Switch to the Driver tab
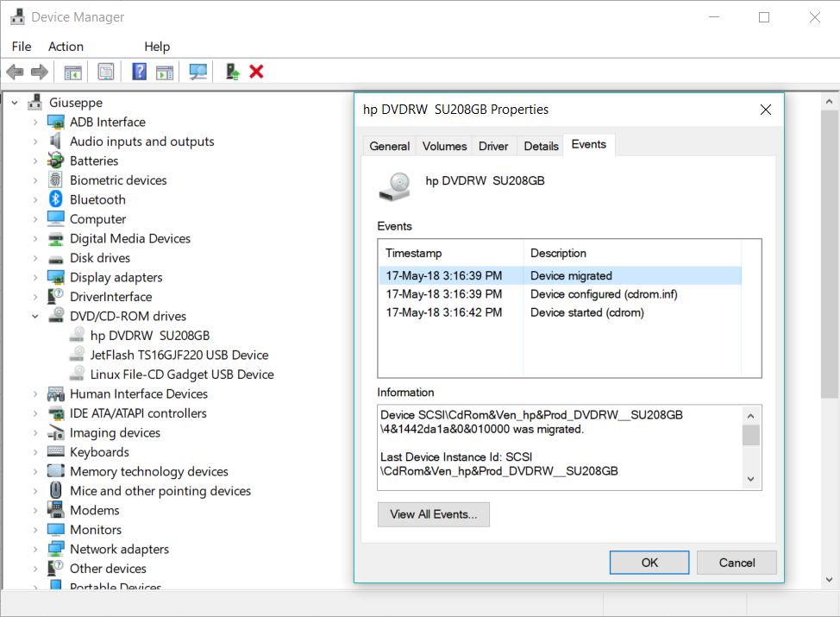This screenshot has width=840, height=617. pos(493,146)
